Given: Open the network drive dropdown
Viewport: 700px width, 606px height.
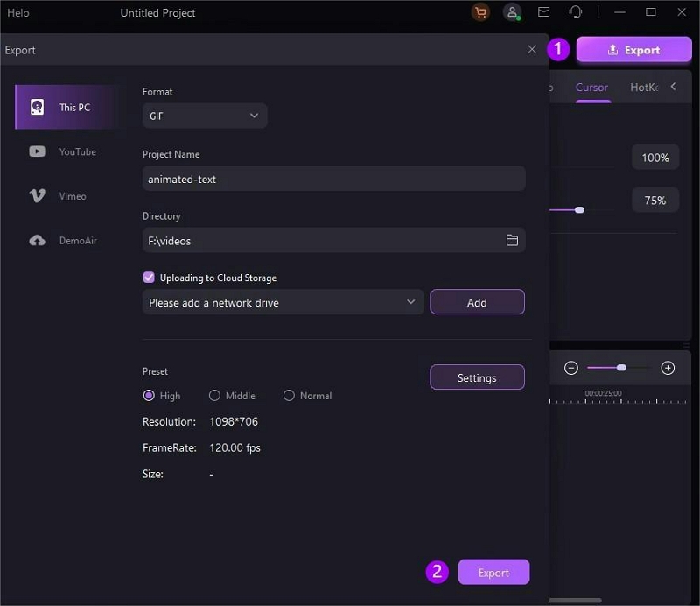Looking at the screenshot, I should 283,302.
